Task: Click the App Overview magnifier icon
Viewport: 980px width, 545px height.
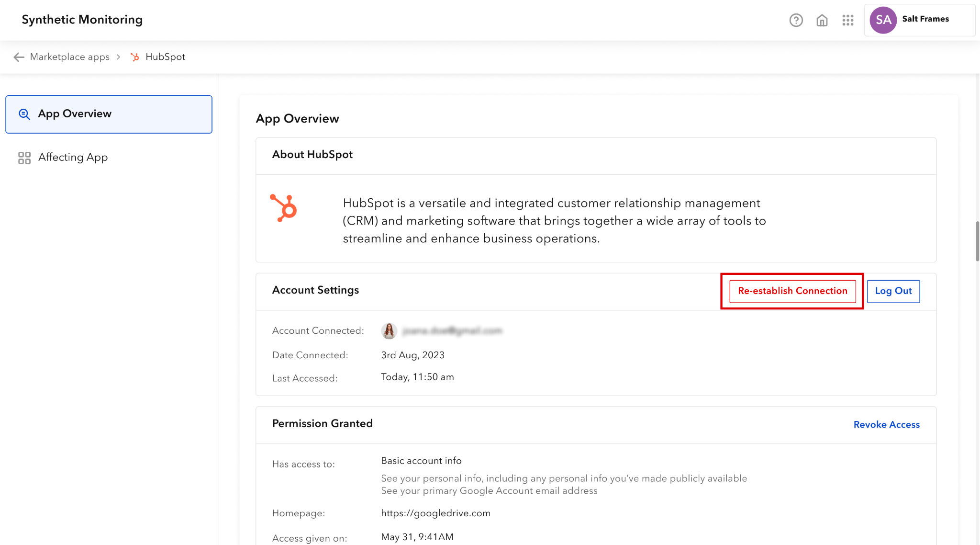Action: [24, 114]
